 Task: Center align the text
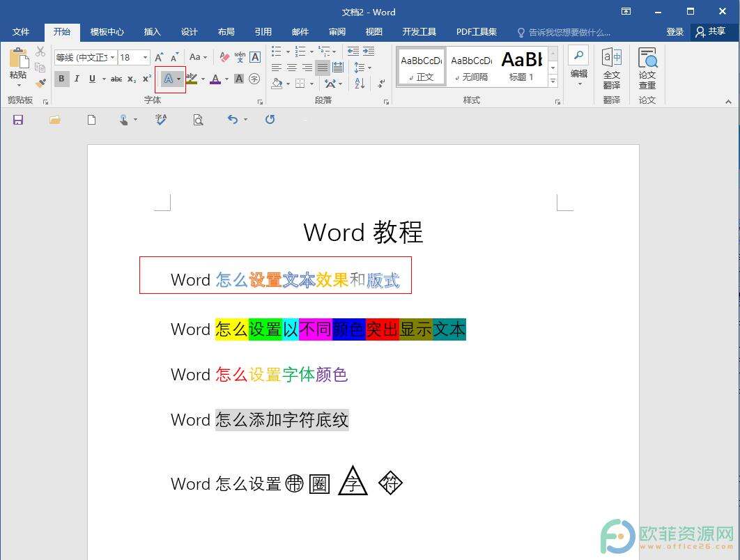(x=292, y=68)
